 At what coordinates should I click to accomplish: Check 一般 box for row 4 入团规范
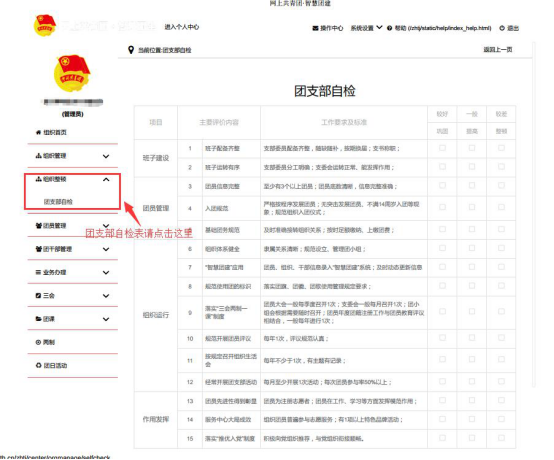(x=472, y=207)
